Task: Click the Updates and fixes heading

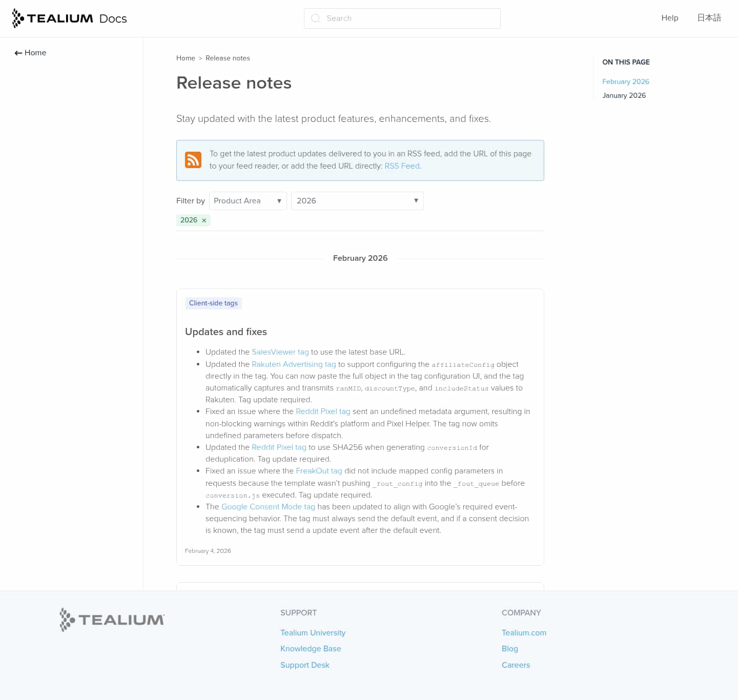Action: pos(226,332)
